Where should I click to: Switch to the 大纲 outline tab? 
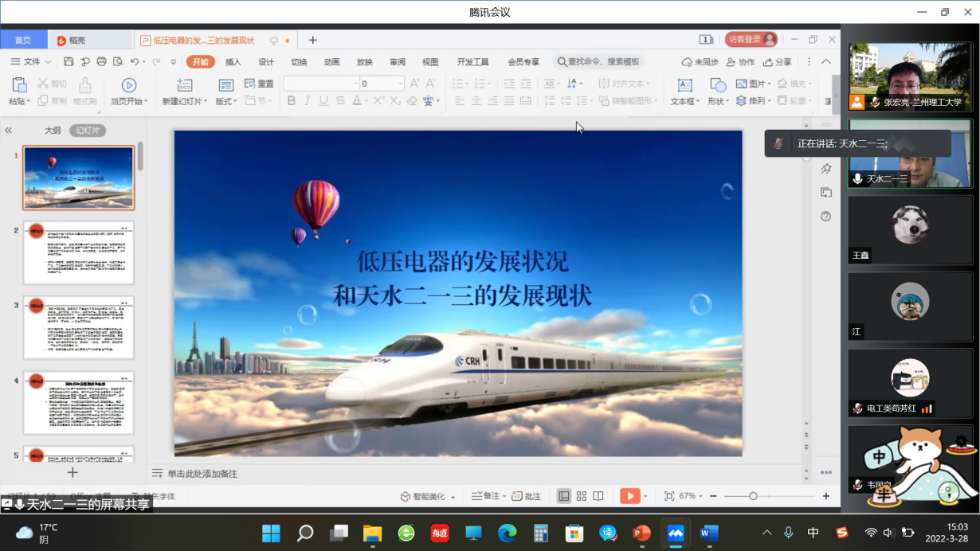[x=53, y=131]
